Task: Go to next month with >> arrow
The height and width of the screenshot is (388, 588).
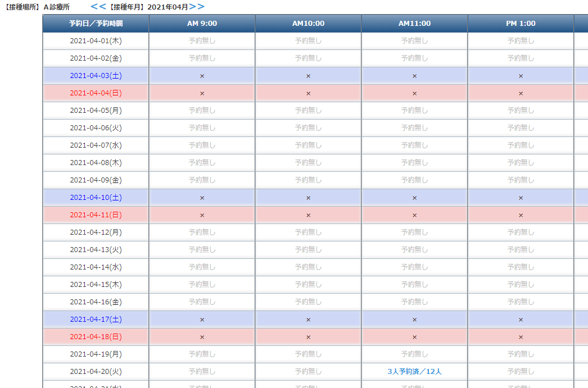Action: click(x=197, y=7)
